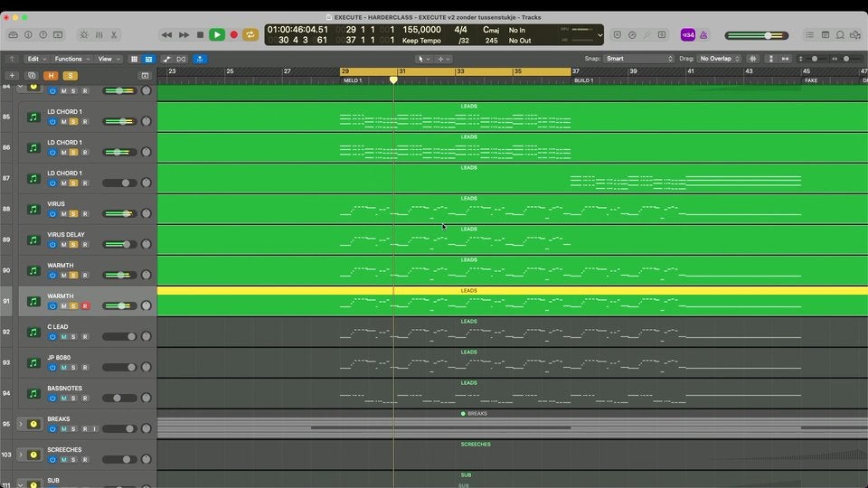Toggle power button on BASSNOTES track

pyautogui.click(x=52, y=398)
